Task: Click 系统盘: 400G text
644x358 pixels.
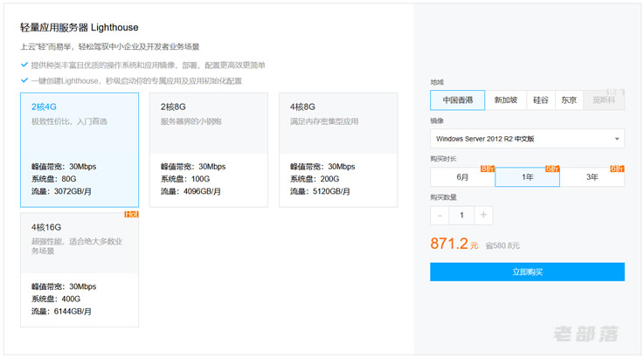Action: (x=56, y=299)
